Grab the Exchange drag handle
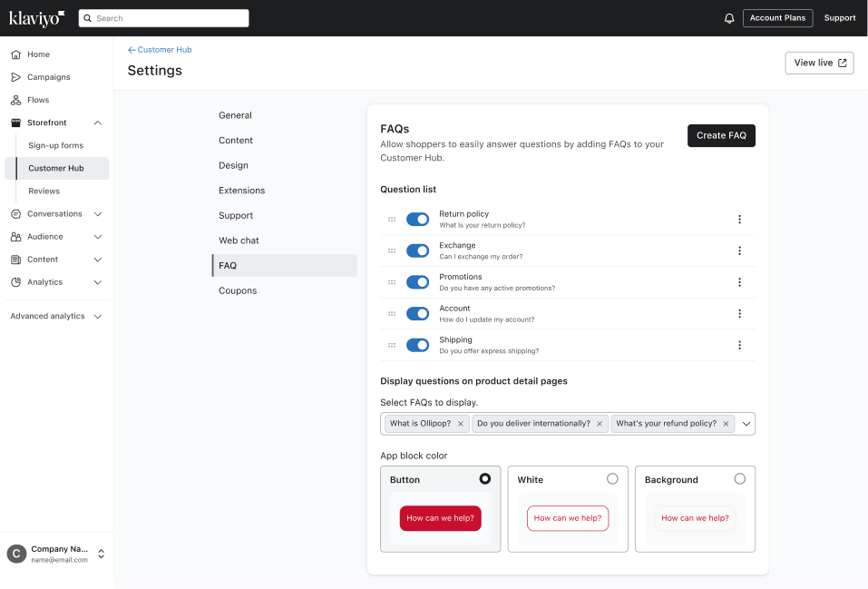The image size is (868, 589). [x=392, y=251]
